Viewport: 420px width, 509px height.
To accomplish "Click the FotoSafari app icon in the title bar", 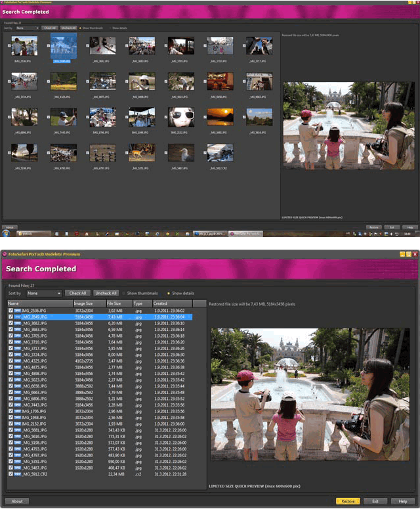I will coord(5,254).
